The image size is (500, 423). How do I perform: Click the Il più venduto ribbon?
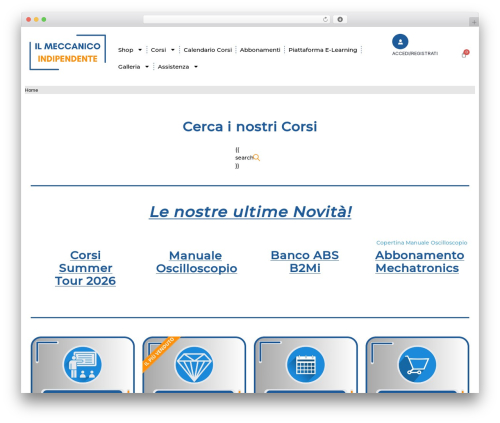pos(160,353)
